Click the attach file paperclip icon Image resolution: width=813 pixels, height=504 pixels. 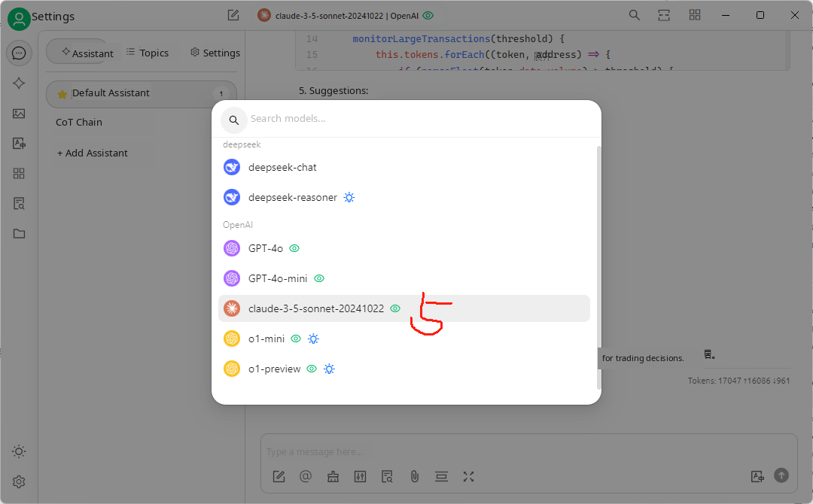pos(414,477)
